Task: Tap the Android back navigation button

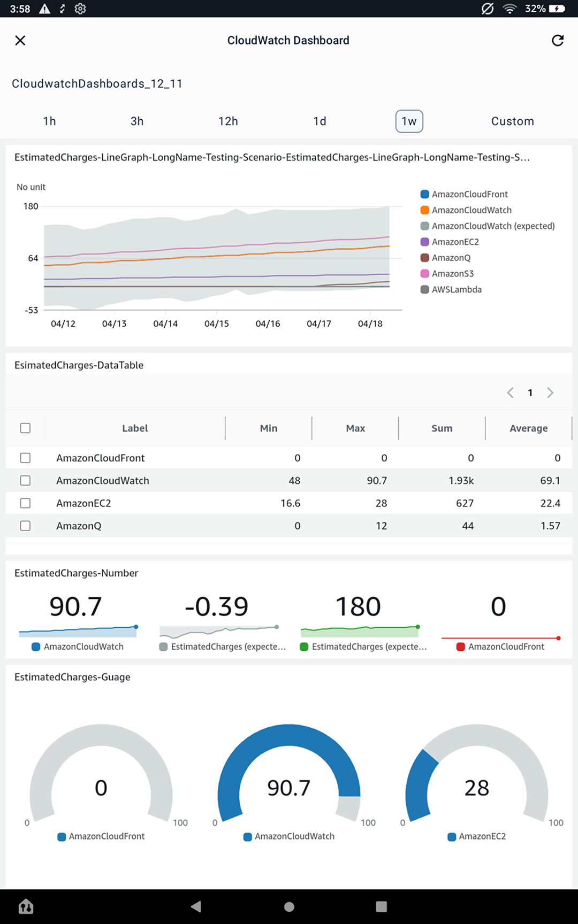Action: (x=196, y=906)
